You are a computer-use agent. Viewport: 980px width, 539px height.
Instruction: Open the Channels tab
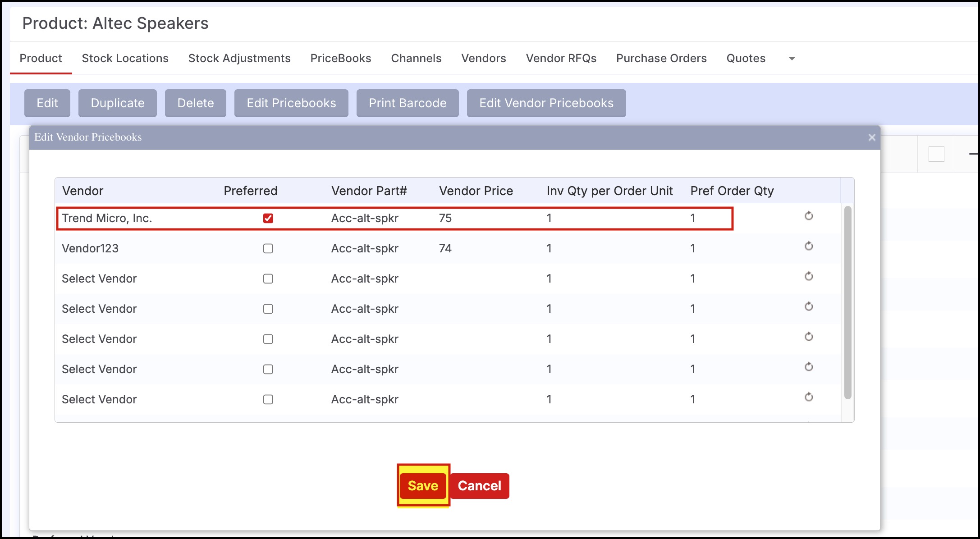pos(416,58)
